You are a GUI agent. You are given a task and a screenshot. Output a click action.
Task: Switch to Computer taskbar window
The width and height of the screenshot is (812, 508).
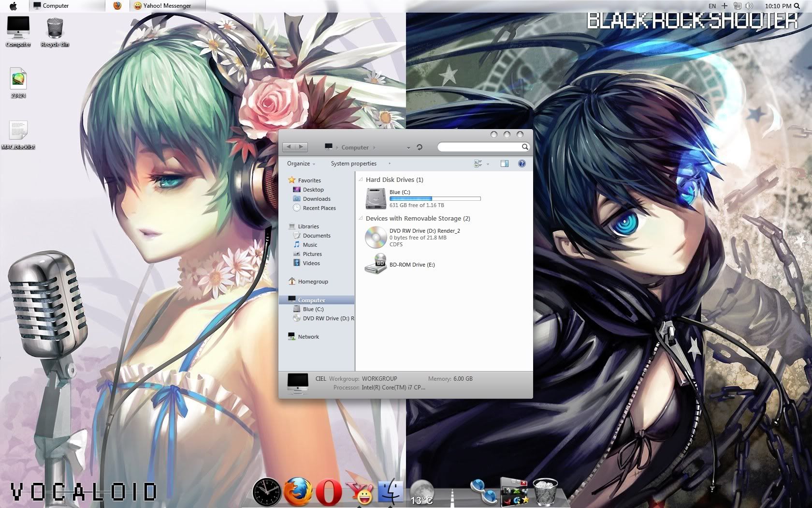pos(67,6)
